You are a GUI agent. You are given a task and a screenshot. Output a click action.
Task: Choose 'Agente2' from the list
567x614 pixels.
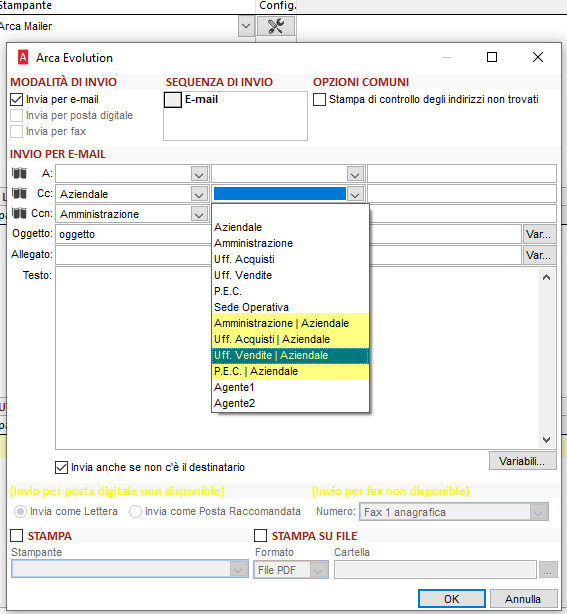click(x=290, y=404)
